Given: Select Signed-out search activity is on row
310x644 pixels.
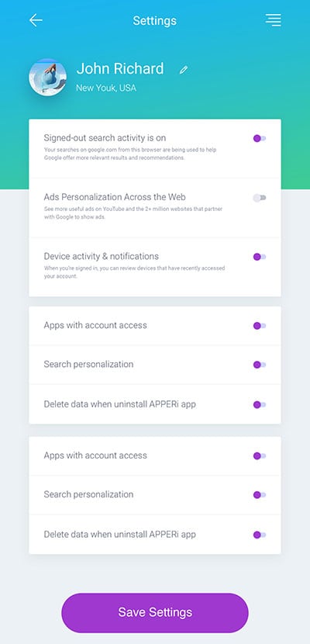Looking at the screenshot, I should click(155, 148).
